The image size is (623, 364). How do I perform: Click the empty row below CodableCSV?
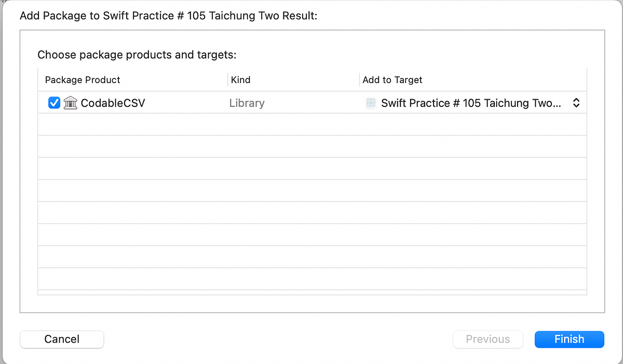[x=311, y=124]
